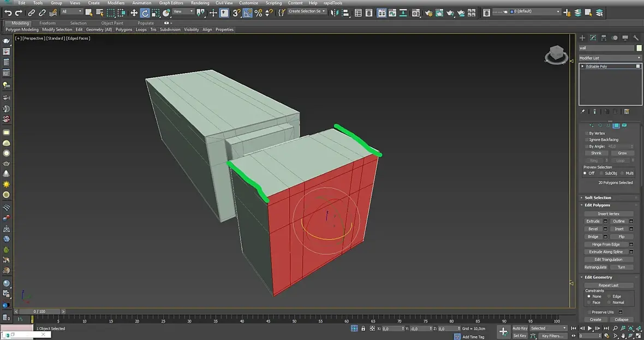Click the object color swatch beside wall name

click(639, 48)
